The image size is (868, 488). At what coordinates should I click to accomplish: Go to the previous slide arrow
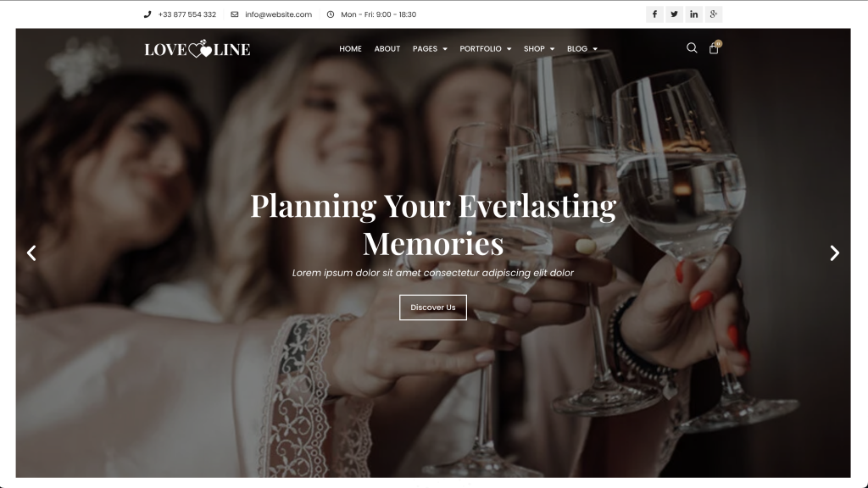click(x=31, y=253)
